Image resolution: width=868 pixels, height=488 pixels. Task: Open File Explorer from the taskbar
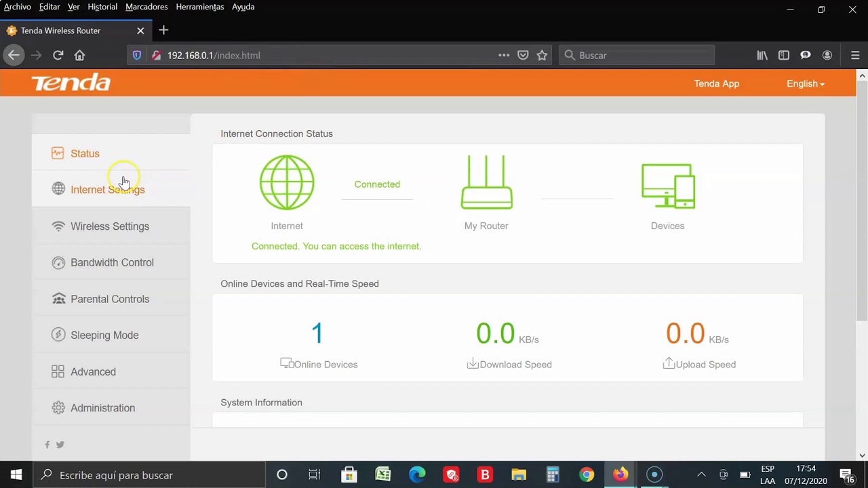(x=519, y=474)
